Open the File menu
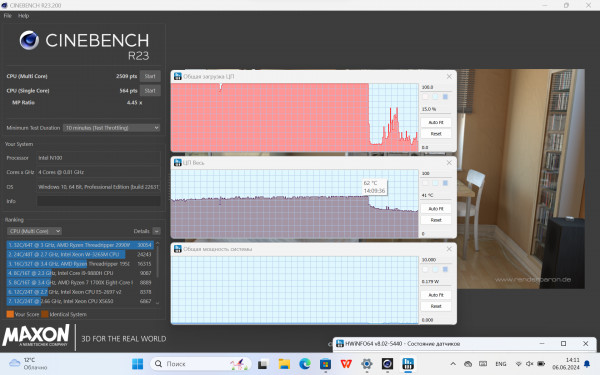Viewport: 600px width, 375px height. click(8, 16)
